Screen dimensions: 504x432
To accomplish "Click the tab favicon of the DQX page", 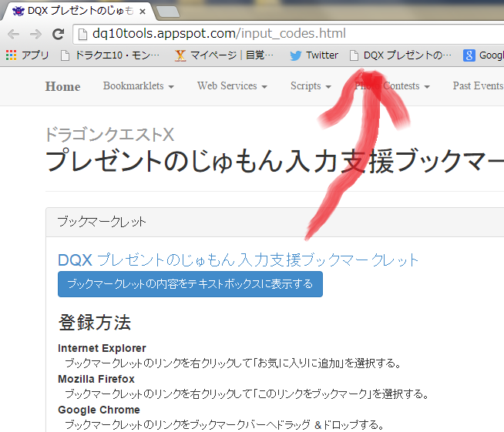I will [x=18, y=12].
